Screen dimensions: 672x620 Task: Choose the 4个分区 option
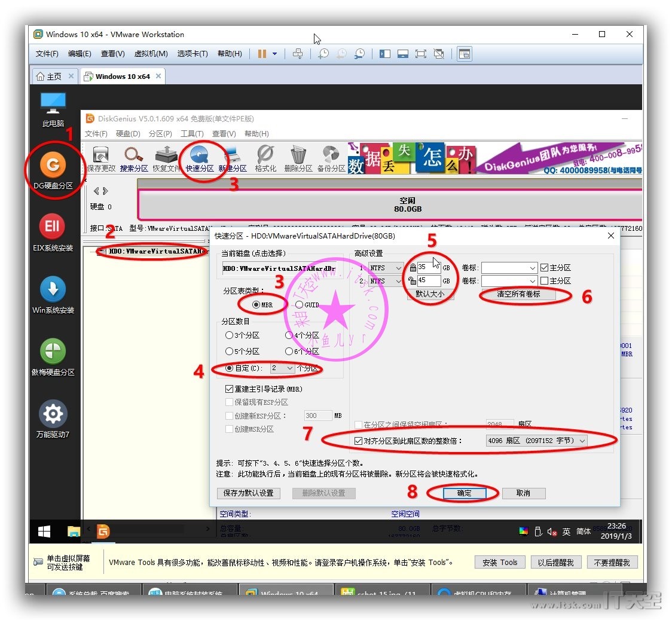point(289,335)
